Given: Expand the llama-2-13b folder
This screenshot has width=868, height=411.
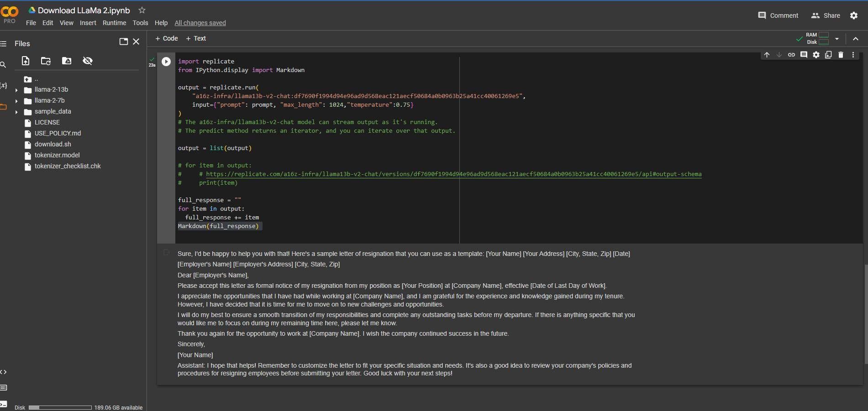Looking at the screenshot, I should click(x=16, y=90).
